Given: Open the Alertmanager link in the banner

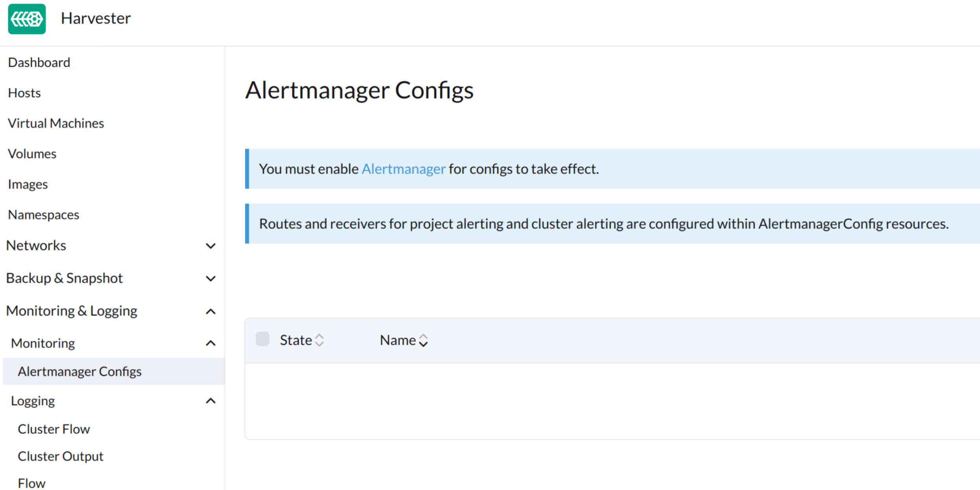Looking at the screenshot, I should (x=403, y=169).
